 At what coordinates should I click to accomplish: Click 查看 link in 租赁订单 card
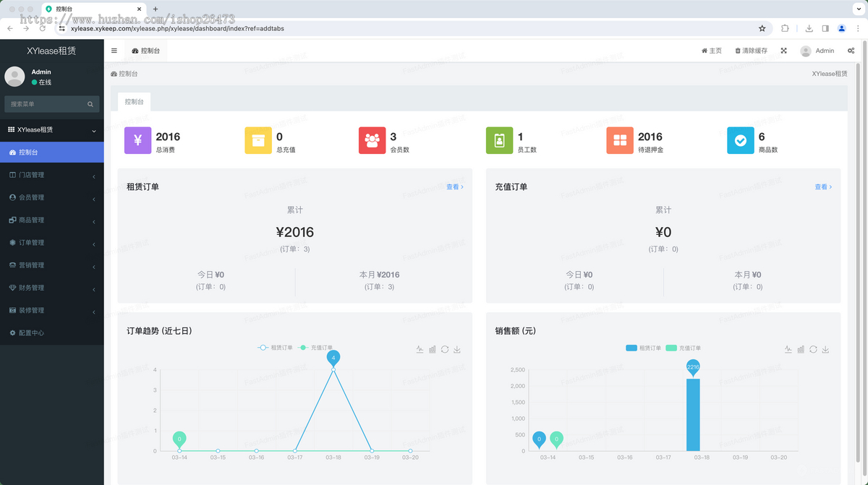455,186
